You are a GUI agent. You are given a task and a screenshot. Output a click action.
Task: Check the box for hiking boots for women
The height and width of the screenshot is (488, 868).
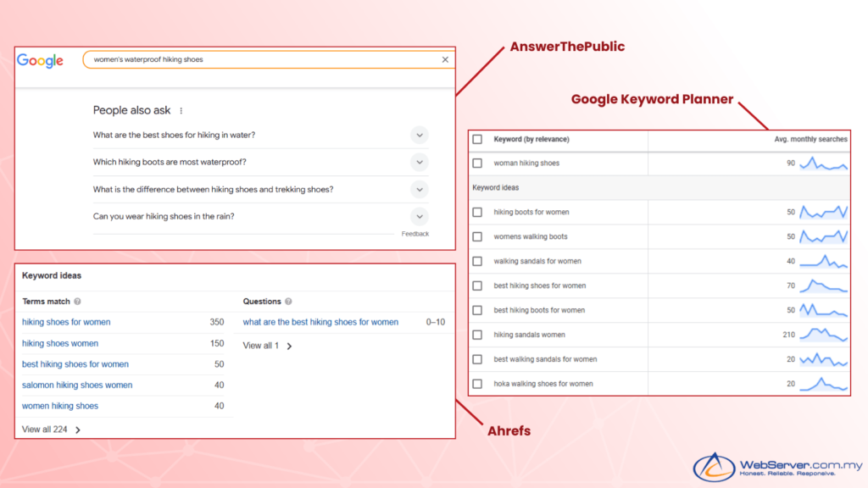[x=477, y=212]
